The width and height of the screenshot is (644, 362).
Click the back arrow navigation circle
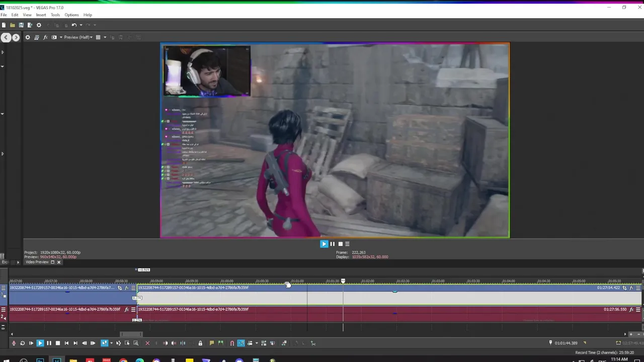click(x=6, y=37)
